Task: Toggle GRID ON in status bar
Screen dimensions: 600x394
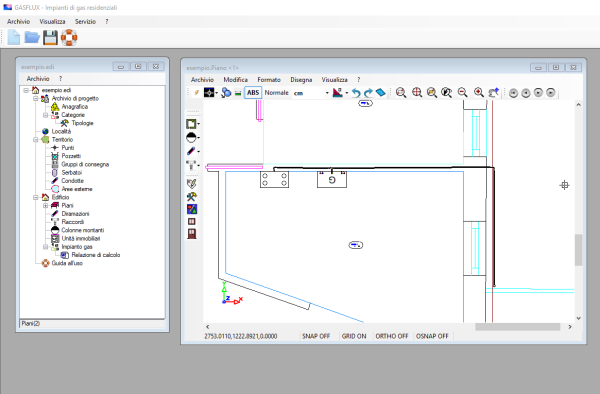Action: (354, 336)
